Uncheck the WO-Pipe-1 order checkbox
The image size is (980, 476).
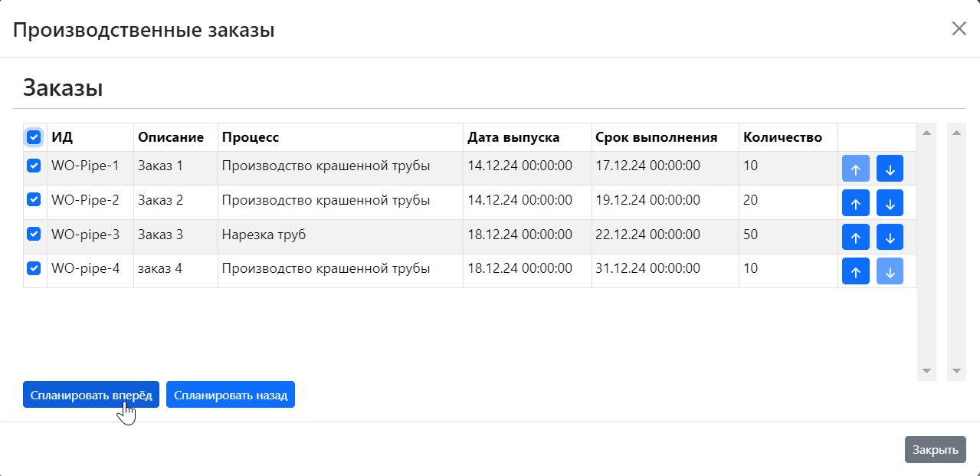click(x=34, y=165)
